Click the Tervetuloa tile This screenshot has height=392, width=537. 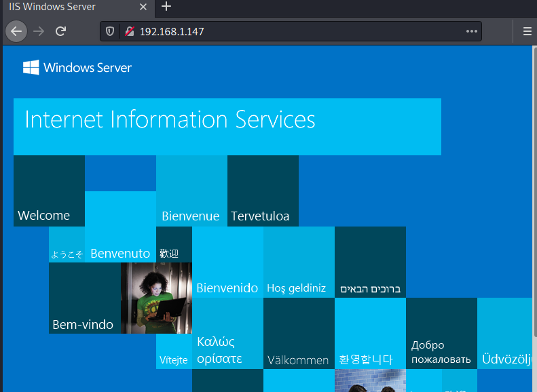263,191
